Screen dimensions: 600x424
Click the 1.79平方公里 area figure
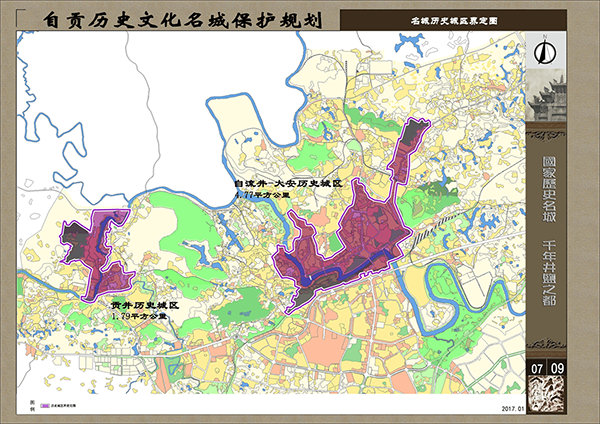138,315
